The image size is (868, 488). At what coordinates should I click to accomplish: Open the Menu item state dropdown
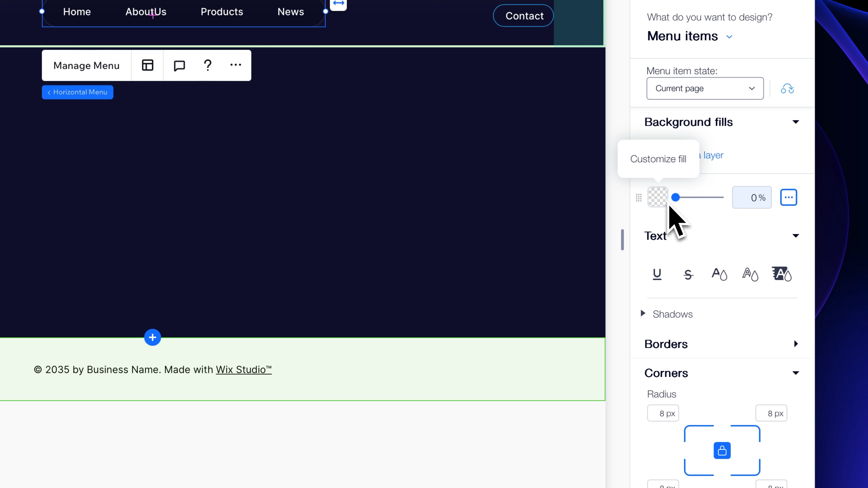coord(705,89)
